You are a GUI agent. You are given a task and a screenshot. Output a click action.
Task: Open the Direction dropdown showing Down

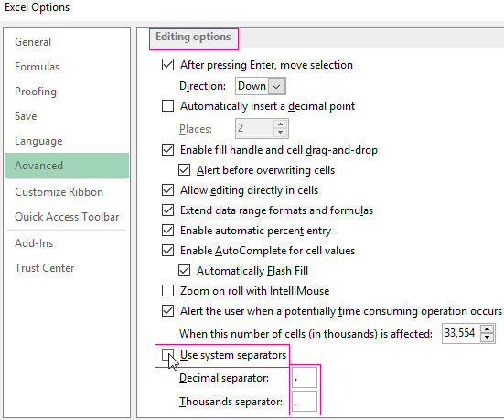pyautogui.click(x=261, y=86)
